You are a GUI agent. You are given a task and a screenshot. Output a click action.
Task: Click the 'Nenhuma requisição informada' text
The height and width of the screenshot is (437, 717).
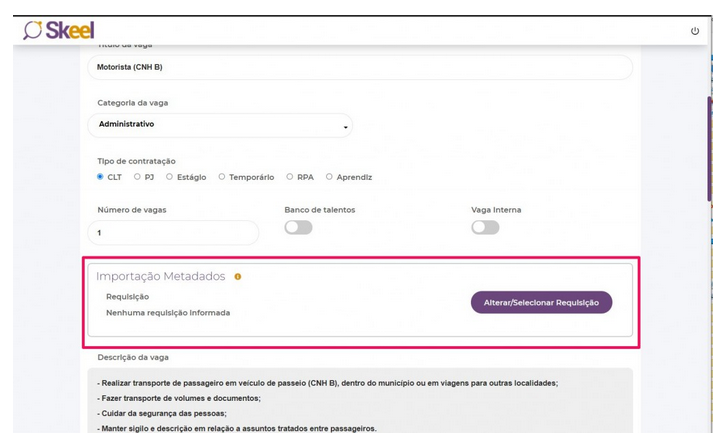click(x=168, y=313)
